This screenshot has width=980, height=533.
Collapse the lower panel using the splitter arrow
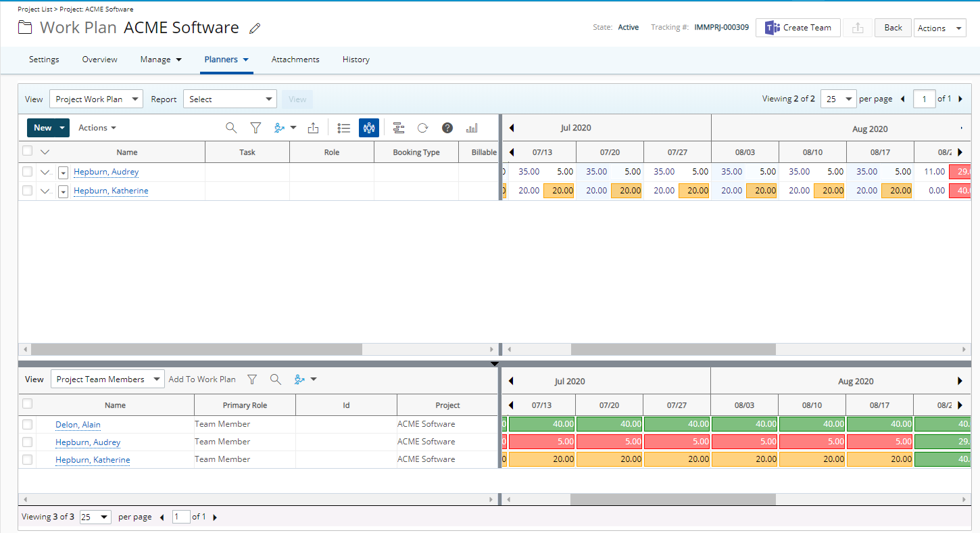pos(494,364)
